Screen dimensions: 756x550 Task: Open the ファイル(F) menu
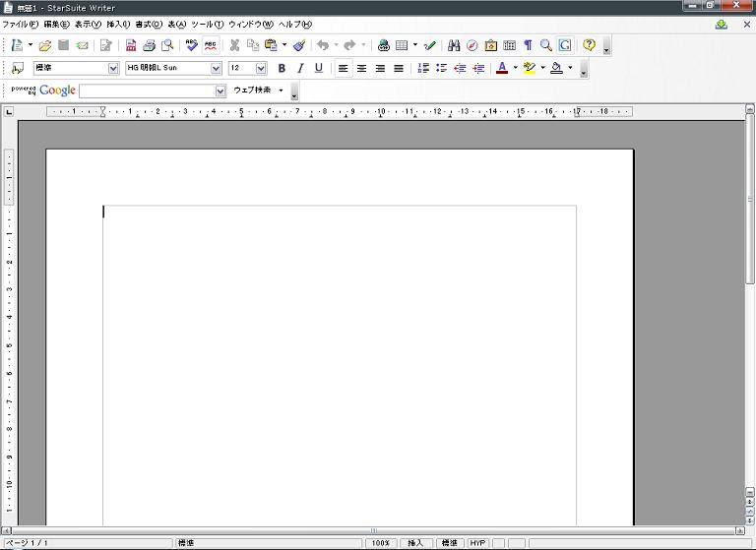click(20, 24)
